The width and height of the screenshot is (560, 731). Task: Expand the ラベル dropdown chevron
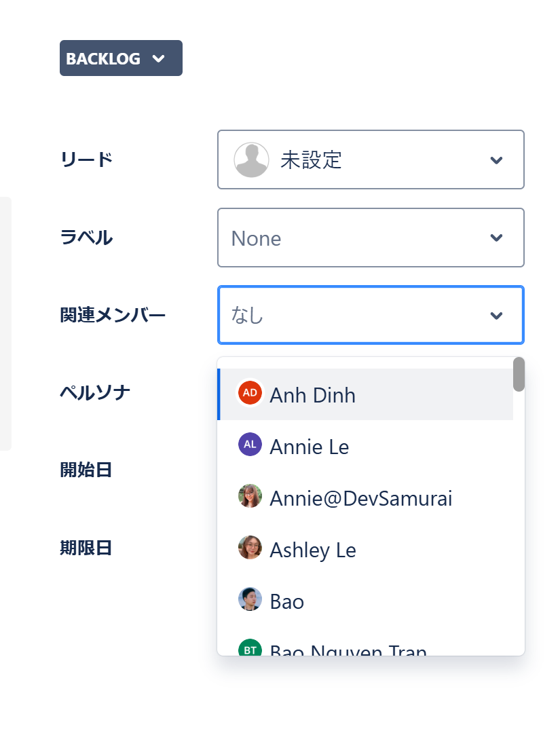(496, 238)
